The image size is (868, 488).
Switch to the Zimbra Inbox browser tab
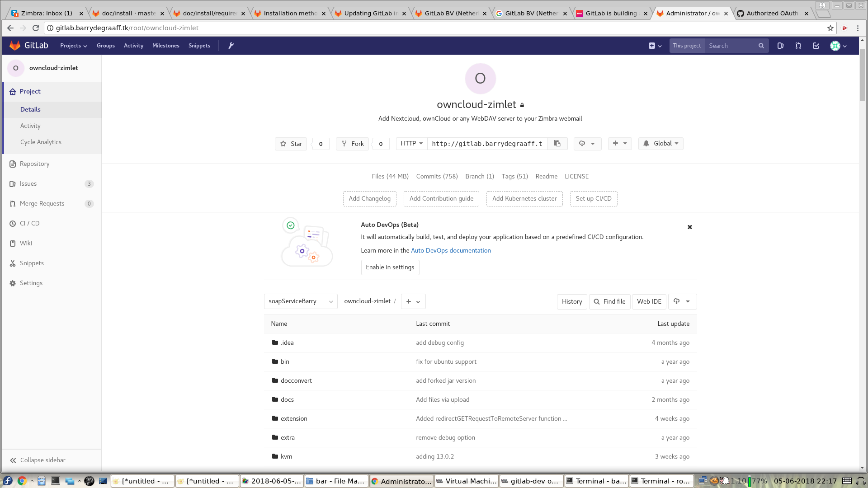coord(46,14)
